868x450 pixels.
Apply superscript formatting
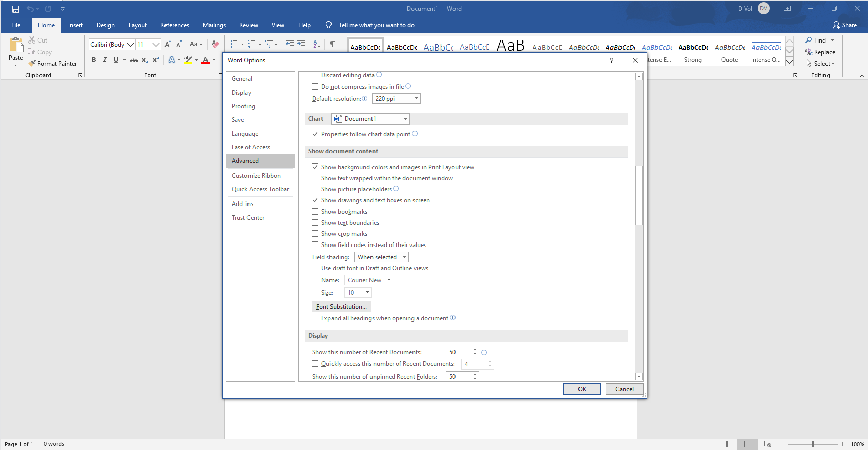click(x=156, y=60)
